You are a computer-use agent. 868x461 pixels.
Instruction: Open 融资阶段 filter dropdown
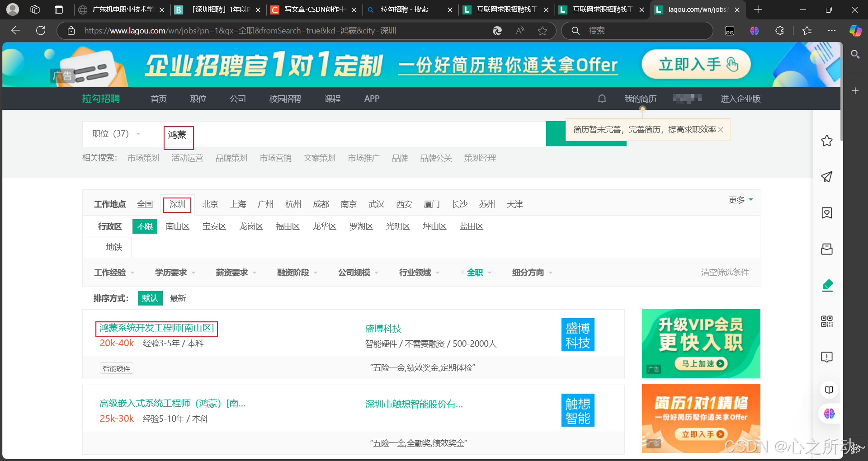pyautogui.click(x=297, y=273)
